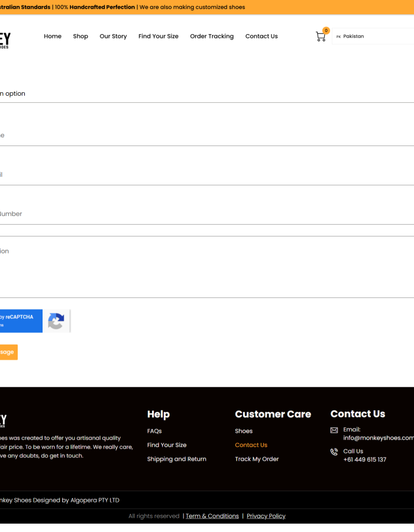
Task: Click the Privacy Policy link
Action: 266,516
